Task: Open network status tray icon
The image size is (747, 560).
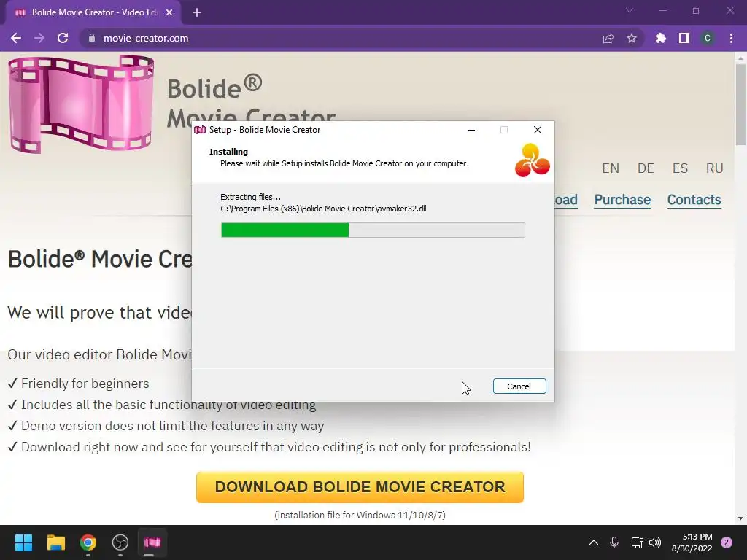Action: pos(636,542)
